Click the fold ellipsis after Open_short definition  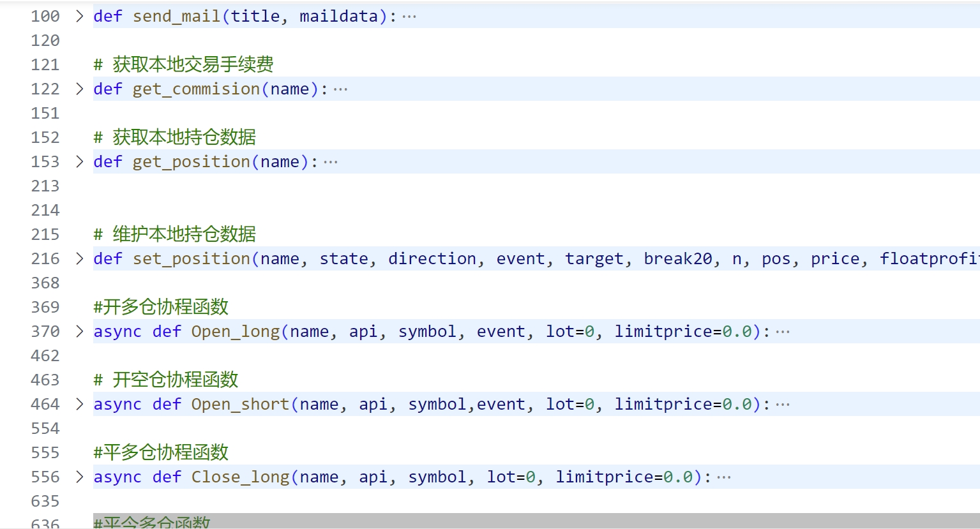point(783,405)
